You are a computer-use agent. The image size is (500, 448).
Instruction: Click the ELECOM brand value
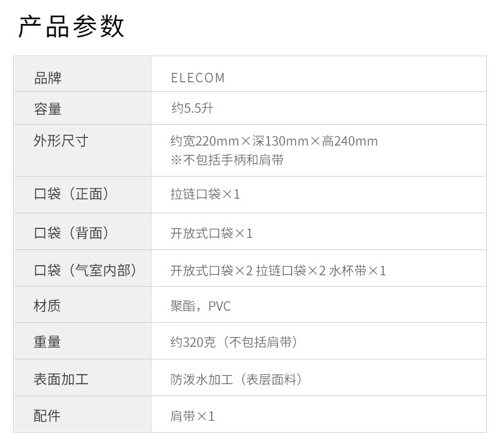point(198,78)
